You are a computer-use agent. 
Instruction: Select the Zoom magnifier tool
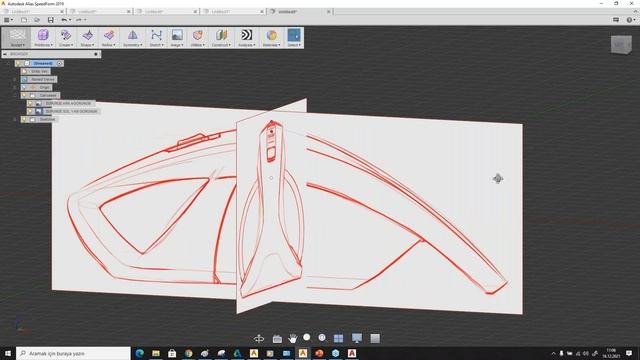[x=307, y=337]
